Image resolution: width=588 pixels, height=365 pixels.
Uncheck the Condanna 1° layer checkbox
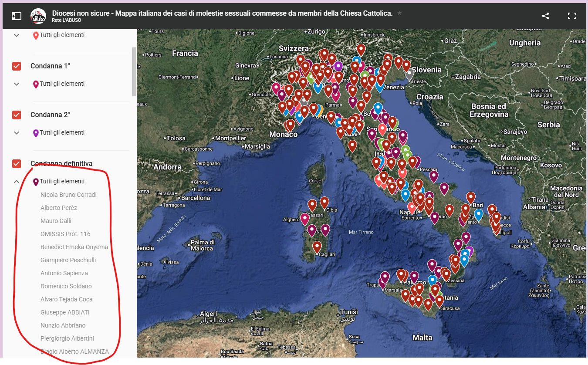17,66
